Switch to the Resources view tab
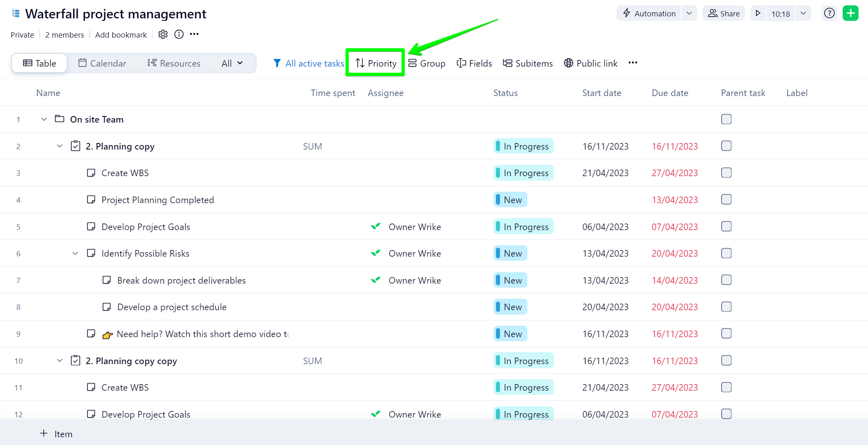The height and width of the screenshot is (445, 868). click(174, 63)
